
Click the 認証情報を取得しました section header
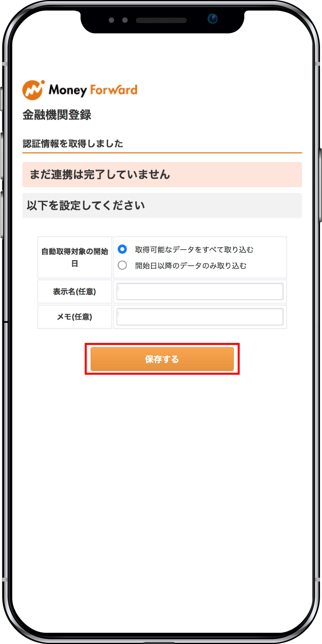coord(73,144)
